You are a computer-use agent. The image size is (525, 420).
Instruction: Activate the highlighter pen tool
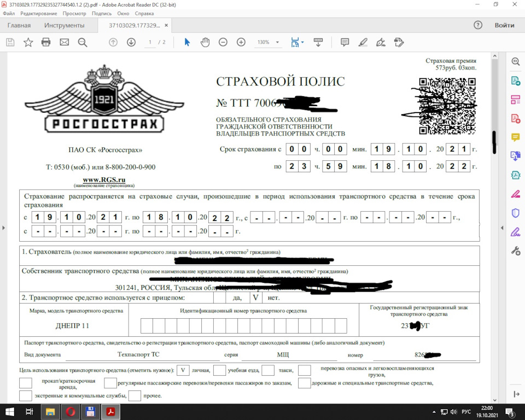point(363,42)
